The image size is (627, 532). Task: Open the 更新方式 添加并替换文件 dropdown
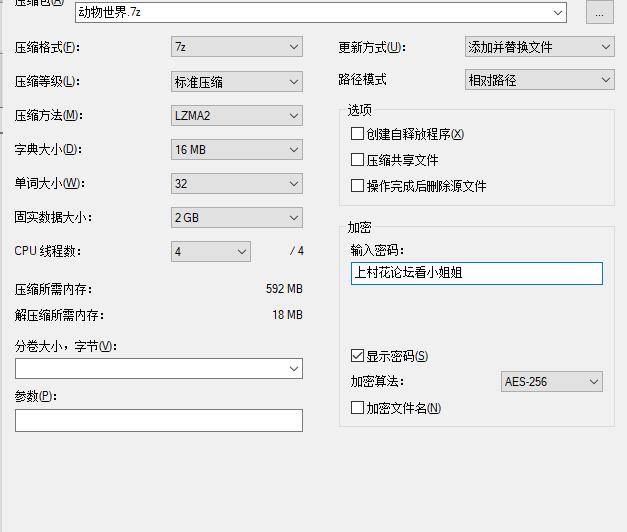pos(540,47)
